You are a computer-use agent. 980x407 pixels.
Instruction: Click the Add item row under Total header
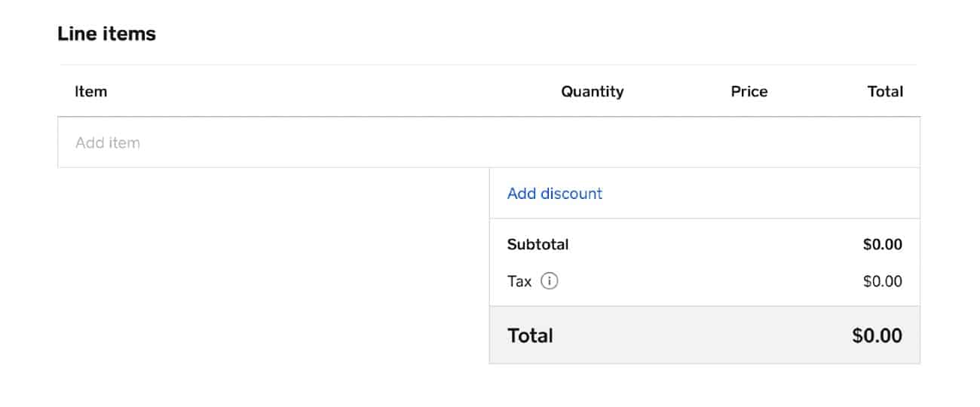click(x=885, y=142)
